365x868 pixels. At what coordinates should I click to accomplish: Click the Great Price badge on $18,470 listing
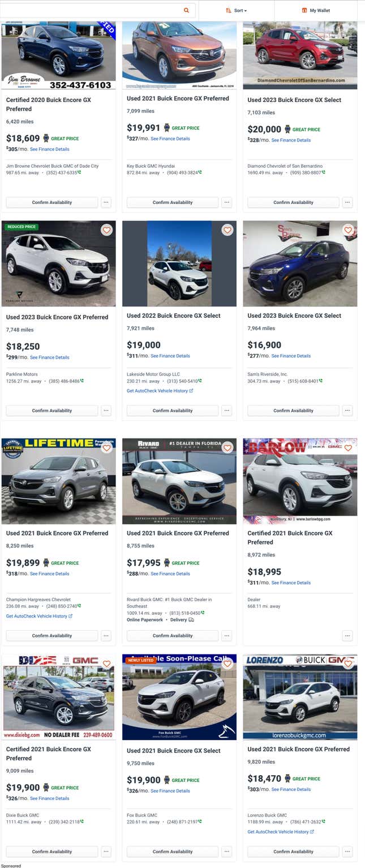tap(287, 778)
